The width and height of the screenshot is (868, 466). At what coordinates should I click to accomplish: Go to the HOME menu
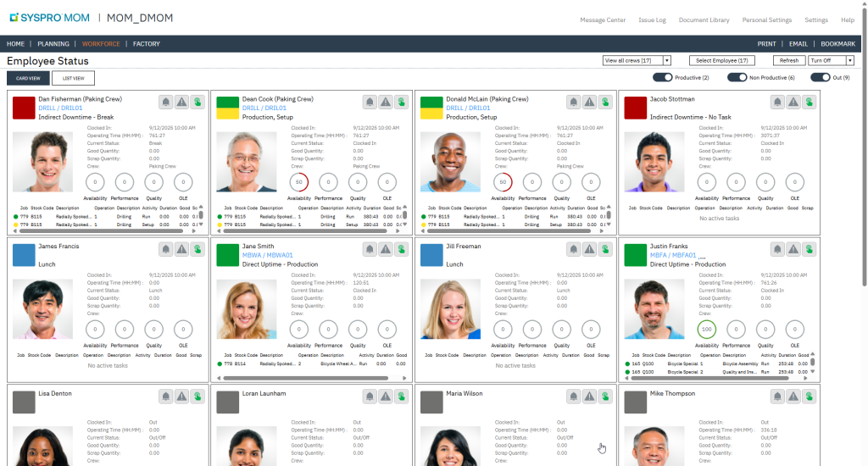15,44
